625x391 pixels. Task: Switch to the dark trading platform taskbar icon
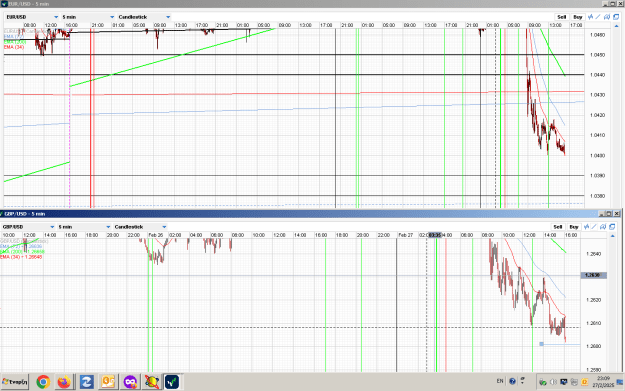[172, 382]
